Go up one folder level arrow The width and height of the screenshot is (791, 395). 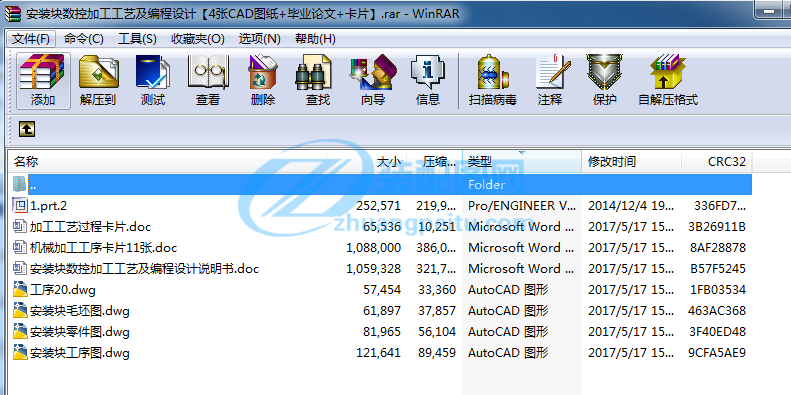(x=27, y=129)
